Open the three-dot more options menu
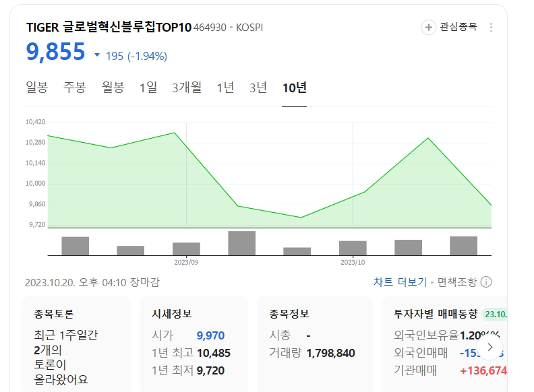 tap(491, 28)
